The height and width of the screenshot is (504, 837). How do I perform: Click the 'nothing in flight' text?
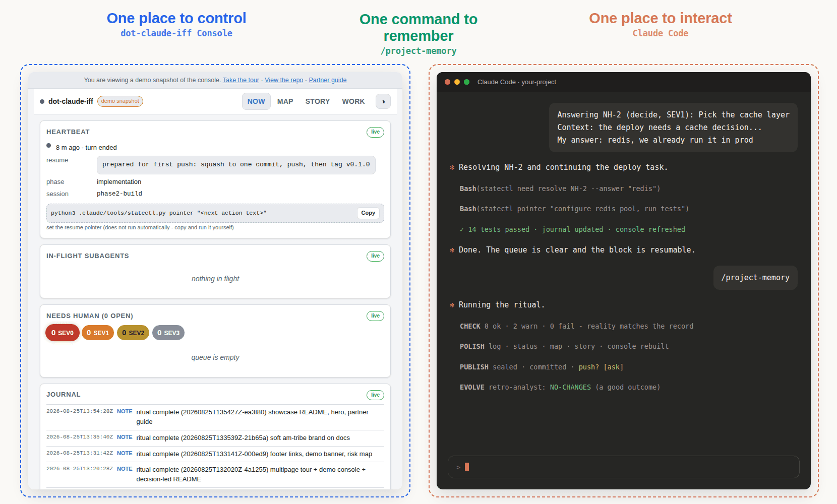tap(215, 279)
